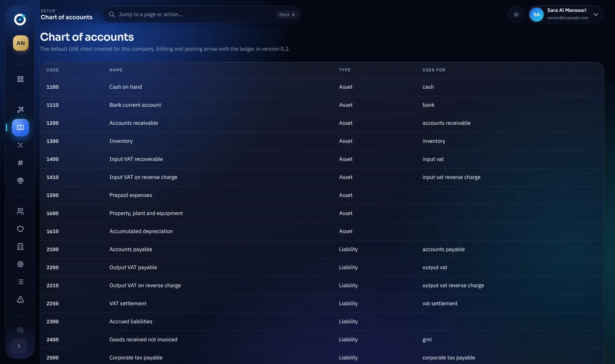
Task: Select the Bank current account row name
Action: 135,105
